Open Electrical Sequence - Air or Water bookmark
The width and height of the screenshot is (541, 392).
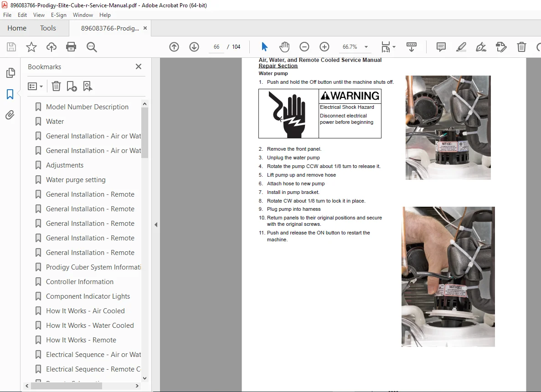pyautogui.click(x=93, y=354)
